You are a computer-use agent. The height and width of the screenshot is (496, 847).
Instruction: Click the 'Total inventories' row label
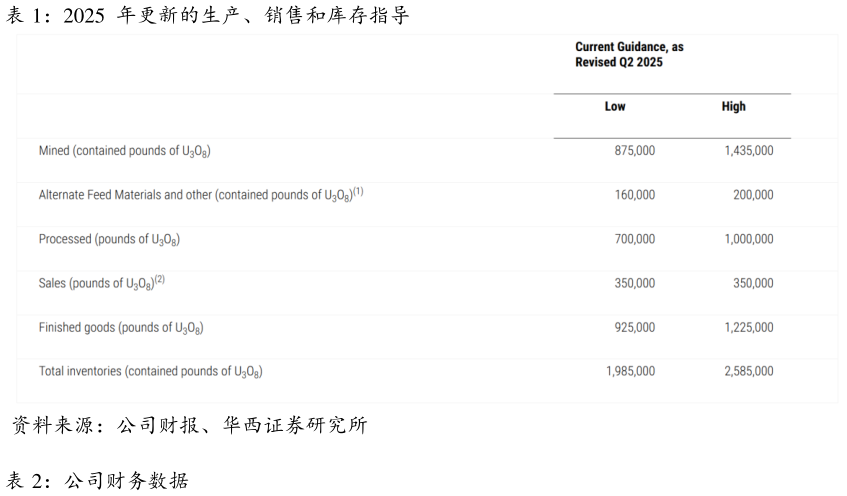pos(150,372)
